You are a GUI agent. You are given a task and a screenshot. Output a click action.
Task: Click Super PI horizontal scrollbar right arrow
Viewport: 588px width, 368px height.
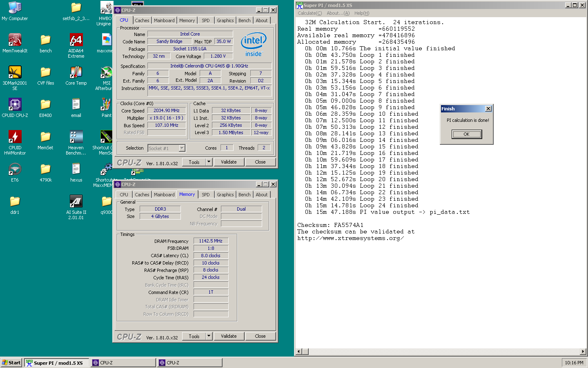(583, 352)
